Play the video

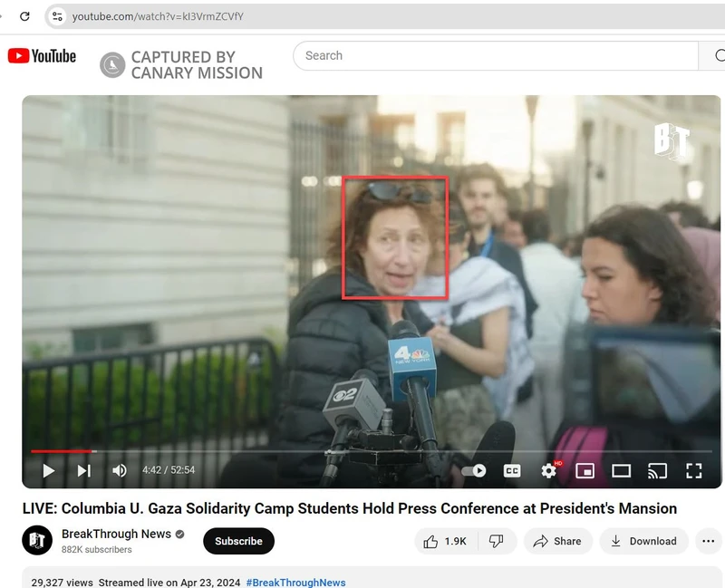[47, 470]
